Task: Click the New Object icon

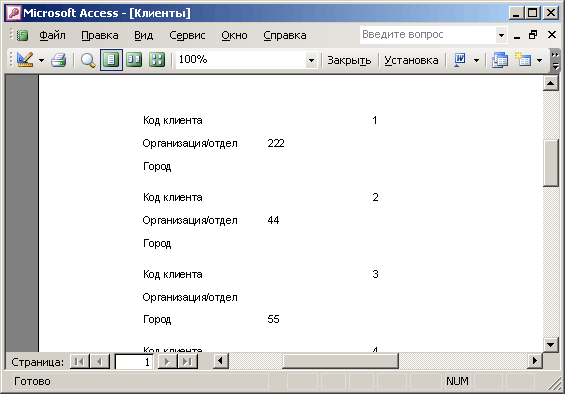Action: click(523, 60)
